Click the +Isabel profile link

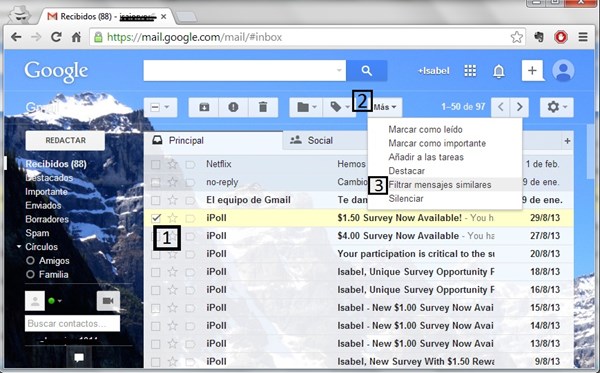coord(434,71)
